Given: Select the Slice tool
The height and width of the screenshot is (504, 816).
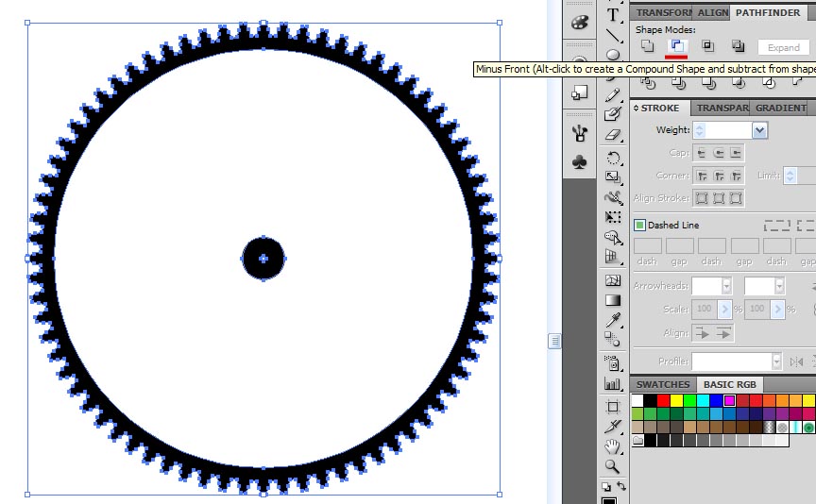Looking at the screenshot, I should (x=613, y=427).
